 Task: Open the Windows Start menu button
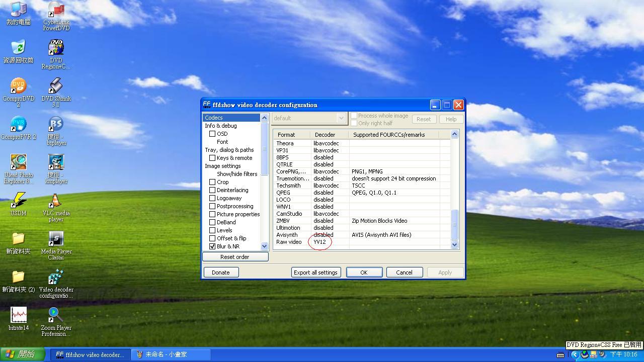point(20,354)
